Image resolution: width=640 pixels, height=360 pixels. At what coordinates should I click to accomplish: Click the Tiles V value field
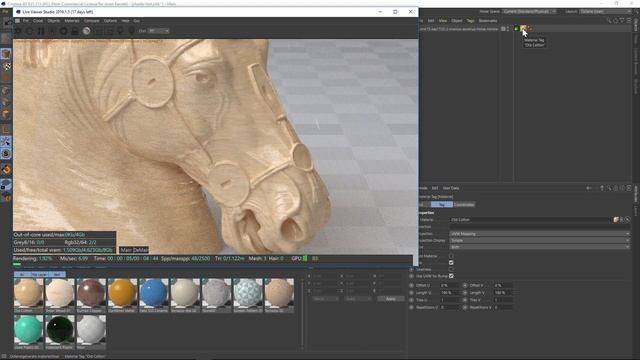coord(503,300)
